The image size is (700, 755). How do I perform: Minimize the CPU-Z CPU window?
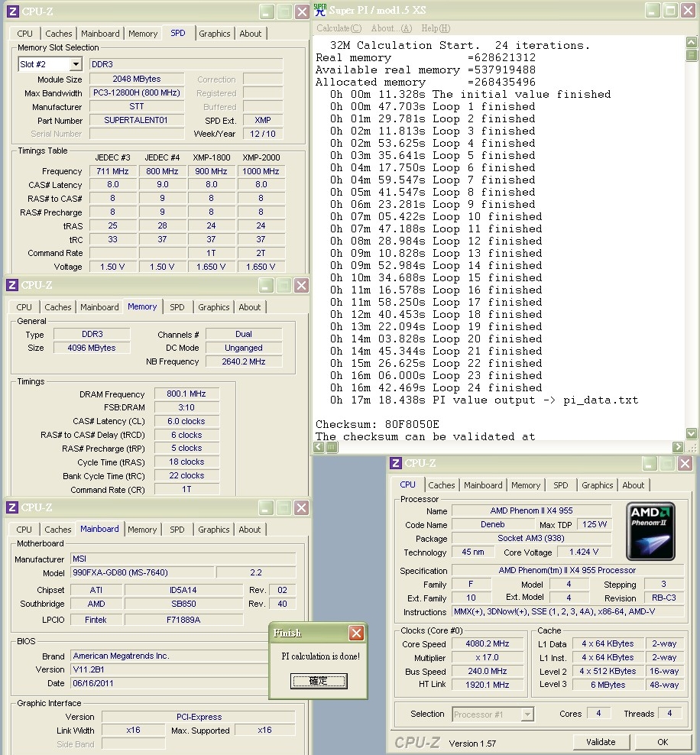tap(650, 464)
